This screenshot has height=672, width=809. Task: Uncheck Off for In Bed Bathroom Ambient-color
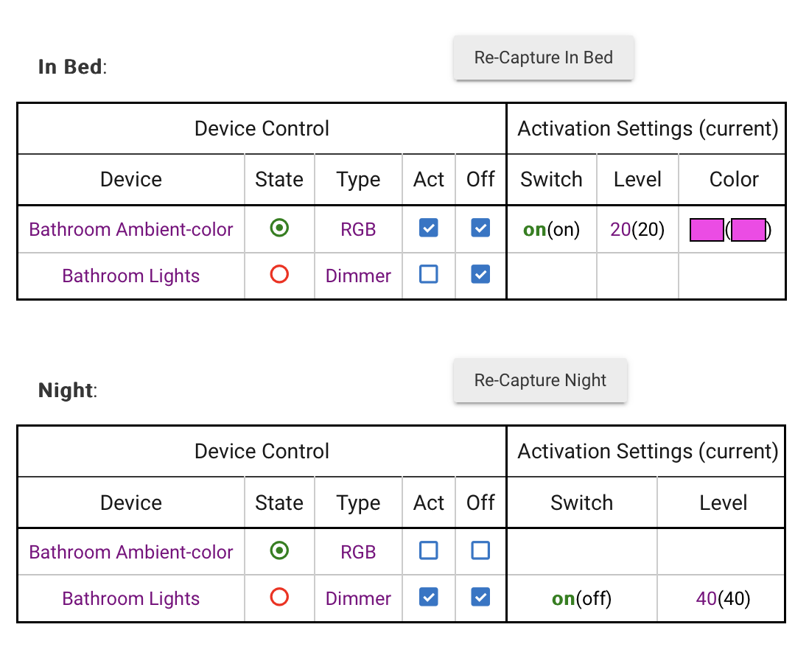tap(480, 228)
